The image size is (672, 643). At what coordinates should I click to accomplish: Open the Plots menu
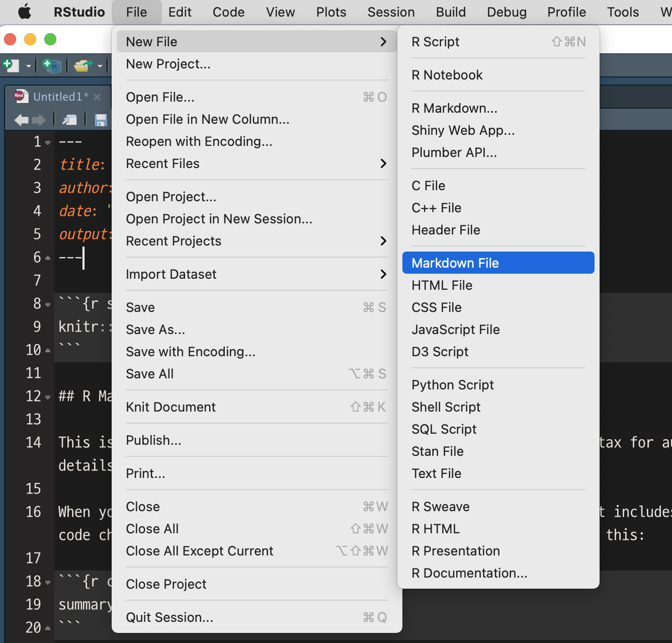(331, 12)
